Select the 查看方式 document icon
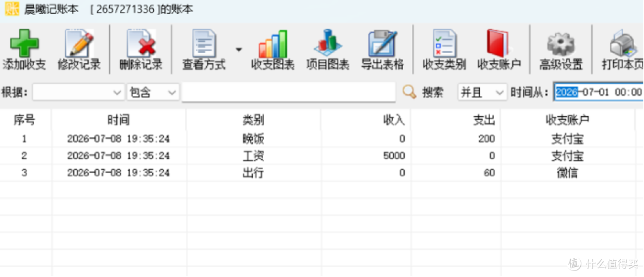The width and height of the screenshot is (644, 277). coord(204,44)
